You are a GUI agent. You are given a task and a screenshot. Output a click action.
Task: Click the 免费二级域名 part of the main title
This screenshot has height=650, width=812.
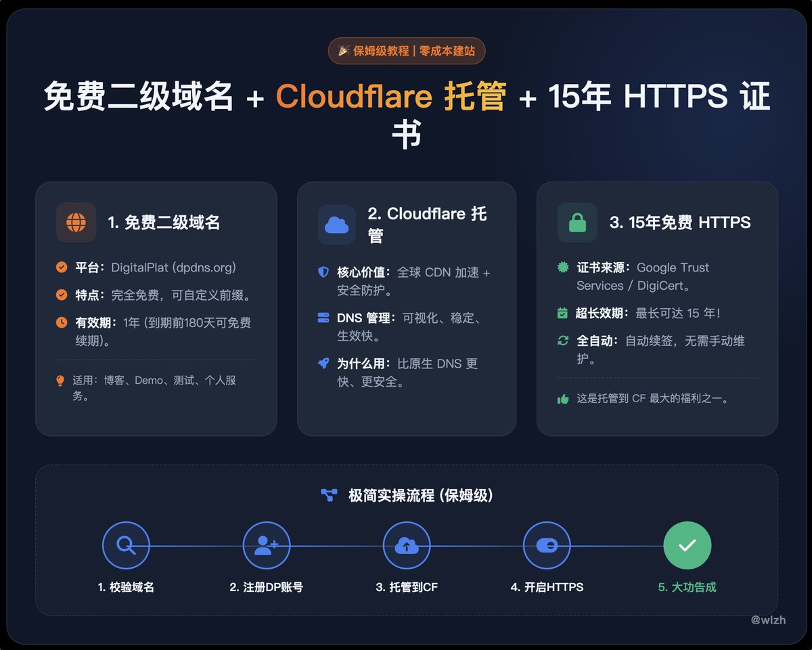click(x=139, y=96)
